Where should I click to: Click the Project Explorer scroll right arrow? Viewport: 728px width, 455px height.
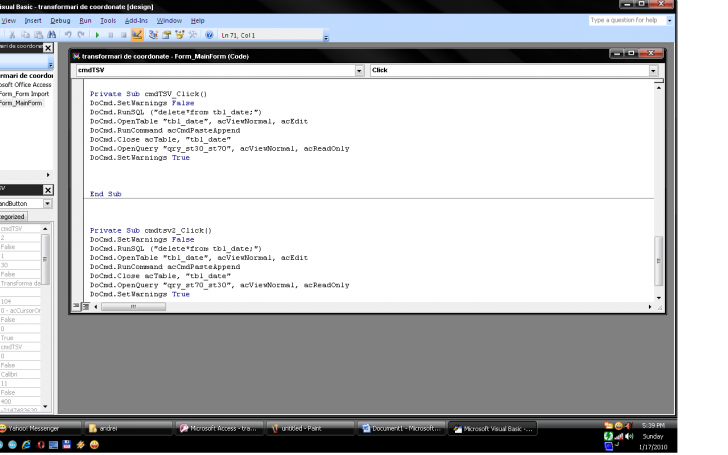pos(48,175)
